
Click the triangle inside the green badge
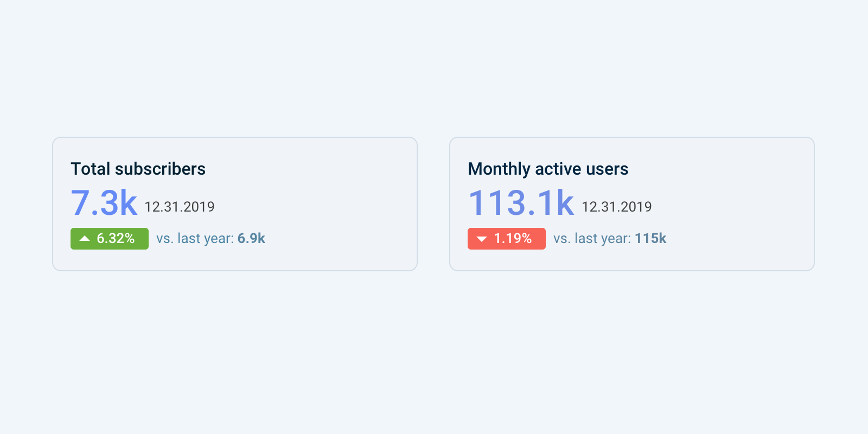(x=86, y=238)
